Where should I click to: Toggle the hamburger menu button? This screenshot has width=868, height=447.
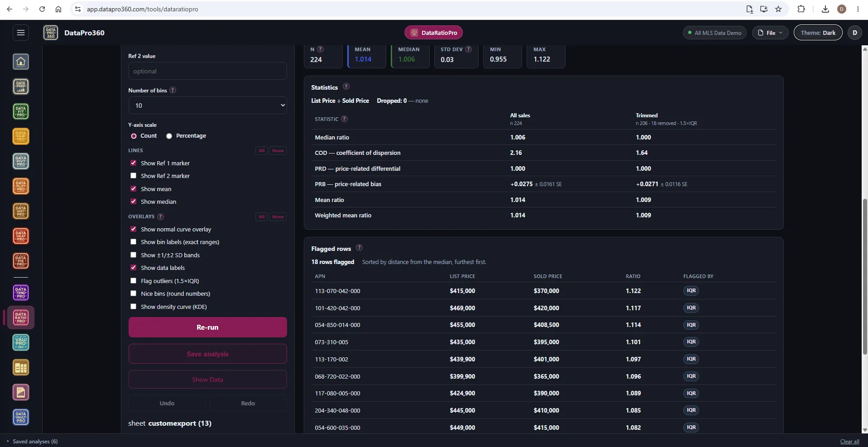pos(21,33)
